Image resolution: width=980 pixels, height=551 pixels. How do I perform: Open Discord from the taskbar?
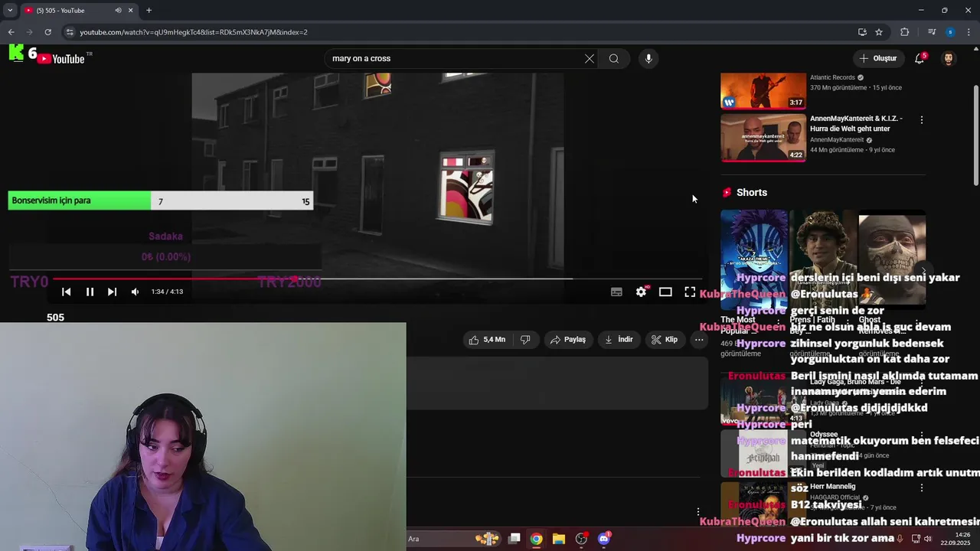604,539
